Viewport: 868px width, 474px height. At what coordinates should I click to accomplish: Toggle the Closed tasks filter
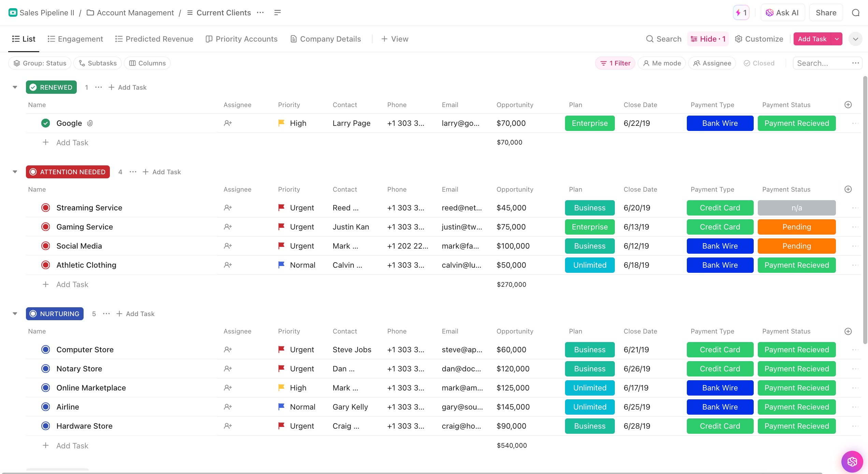(x=759, y=63)
